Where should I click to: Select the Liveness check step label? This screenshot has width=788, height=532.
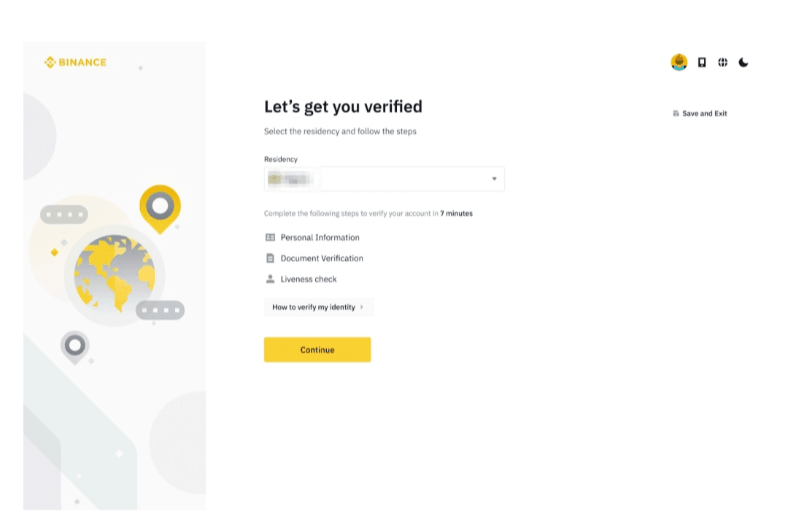coord(309,280)
